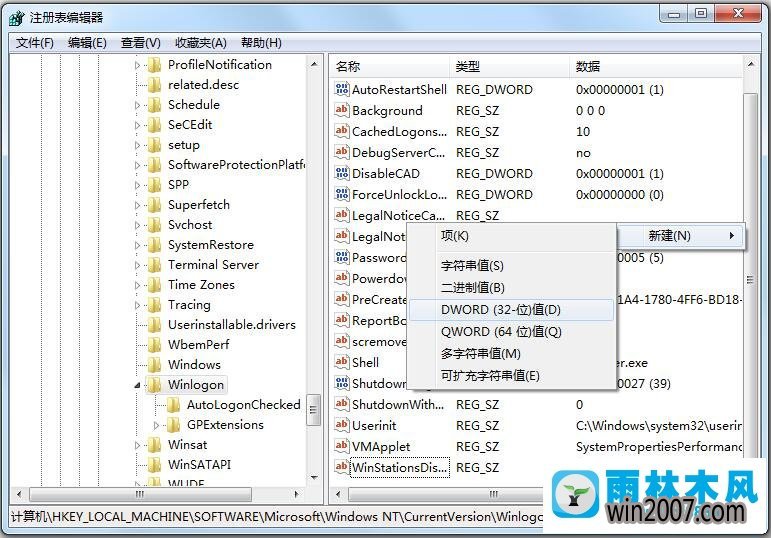This screenshot has width=771, height=538.
Task: Click the CachedLogons string value icon
Action: pos(342,131)
